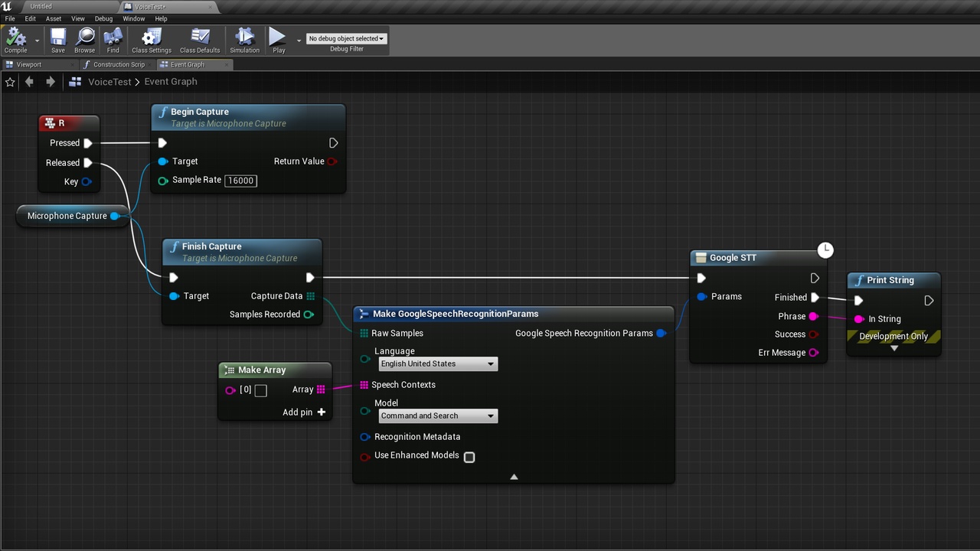Click the Key output pin on R node
This screenshot has width=980, height=551.
click(87, 182)
